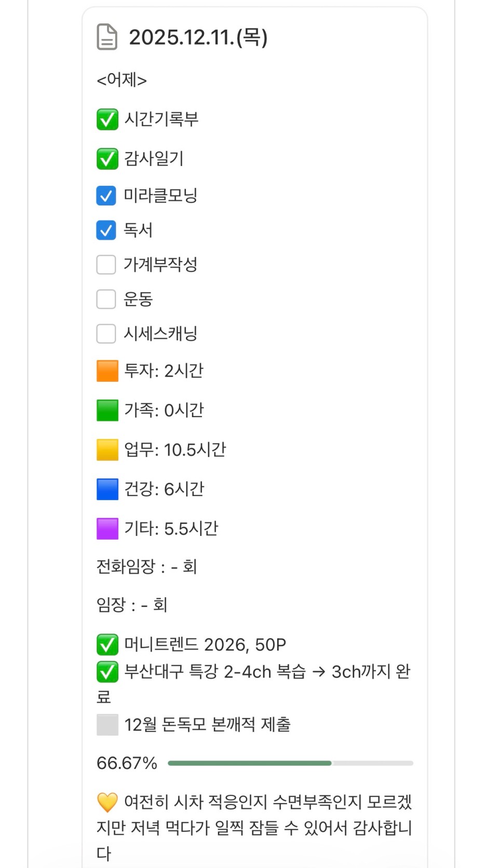Viewport: 485px width, 868px height.
Task: Click the document page icon beside the date
Action: [x=107, y=37]
